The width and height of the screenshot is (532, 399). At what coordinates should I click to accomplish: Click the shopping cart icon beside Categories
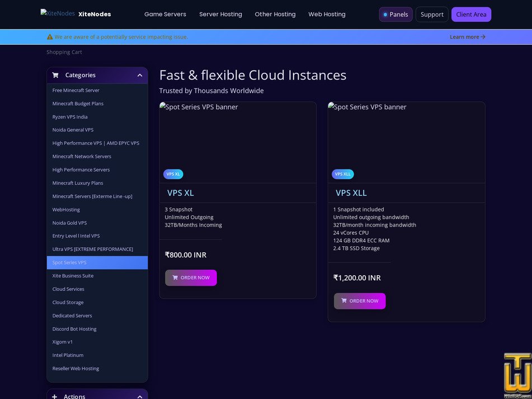pos(55,75)
